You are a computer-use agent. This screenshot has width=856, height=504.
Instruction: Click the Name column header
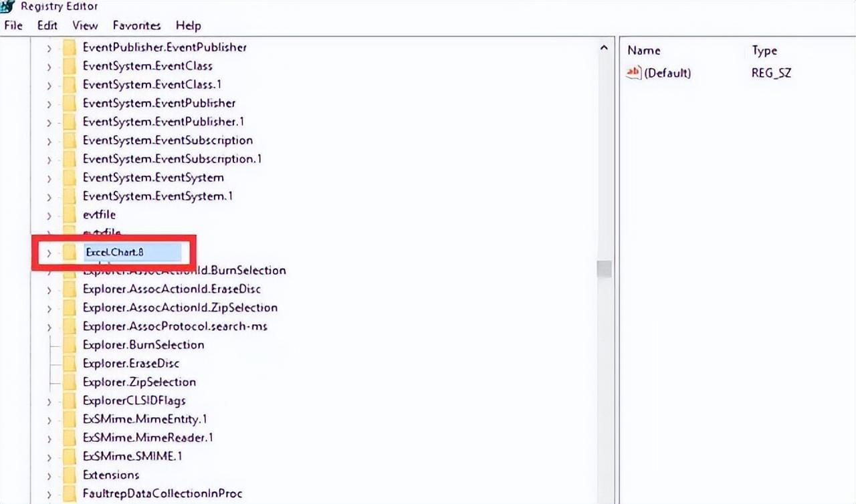coord(644,51)
